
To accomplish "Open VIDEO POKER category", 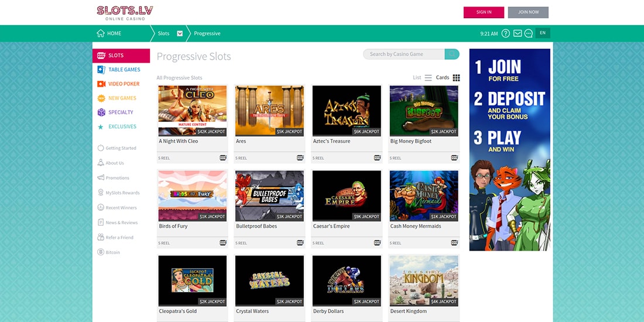I will pos(124,84).
